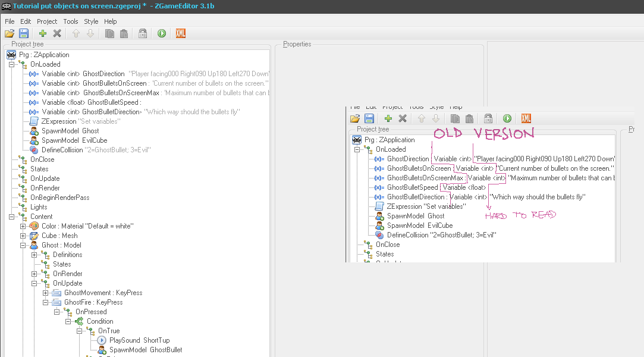
Task: Select DefineCollision item in main project tree
Action: tap(96, 150)
